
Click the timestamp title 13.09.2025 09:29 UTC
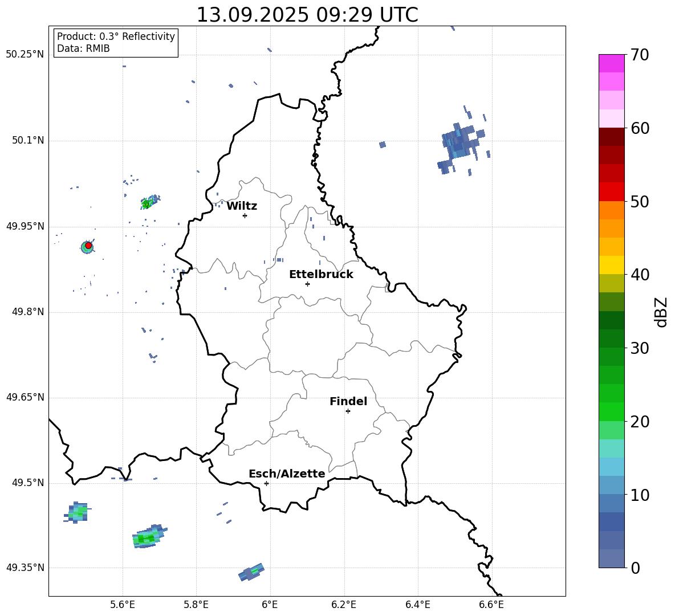307,15
